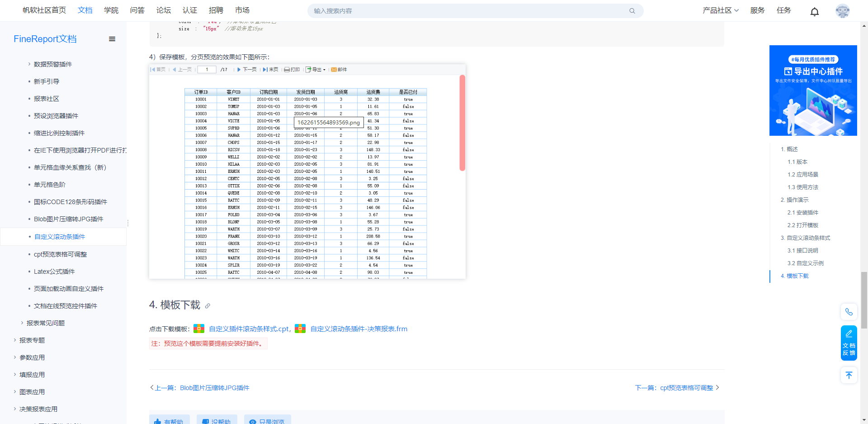
Task: Expand the 数据预警插件 tree node
Action: click(x=29, y=64)
